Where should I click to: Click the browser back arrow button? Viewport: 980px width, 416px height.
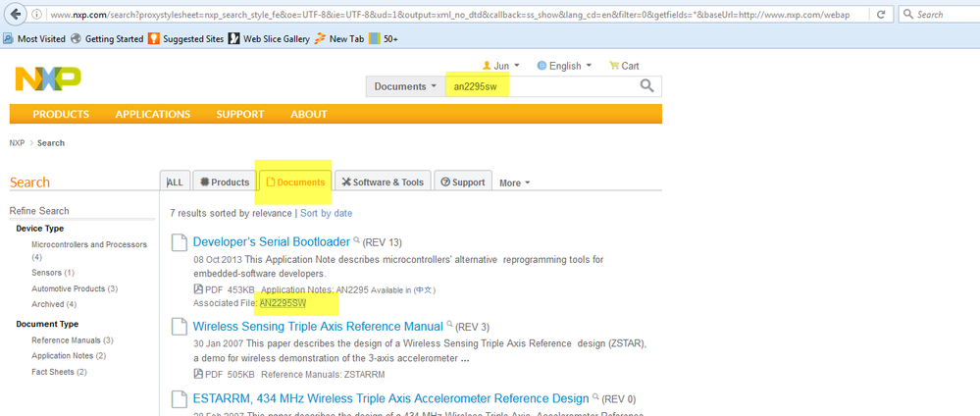coord(15,15)
